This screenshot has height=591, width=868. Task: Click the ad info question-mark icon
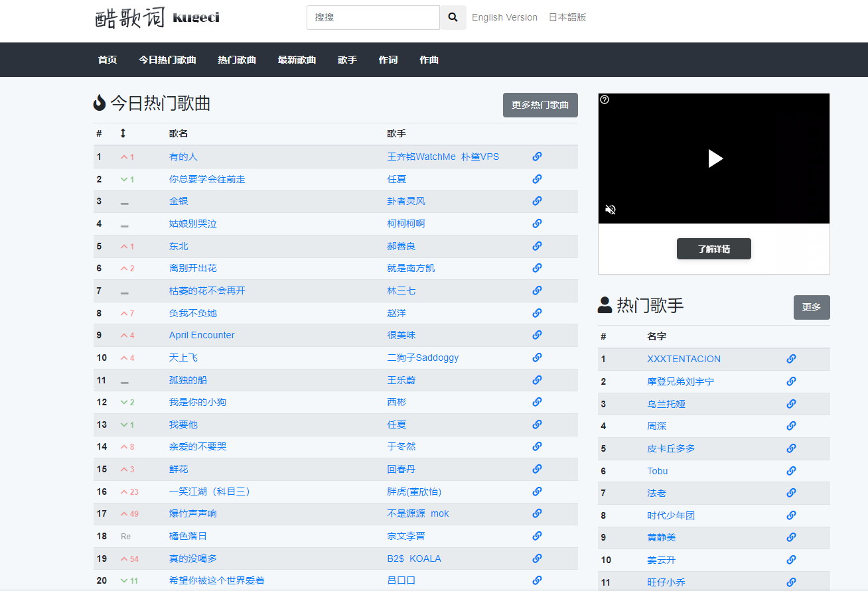(605, 99)
